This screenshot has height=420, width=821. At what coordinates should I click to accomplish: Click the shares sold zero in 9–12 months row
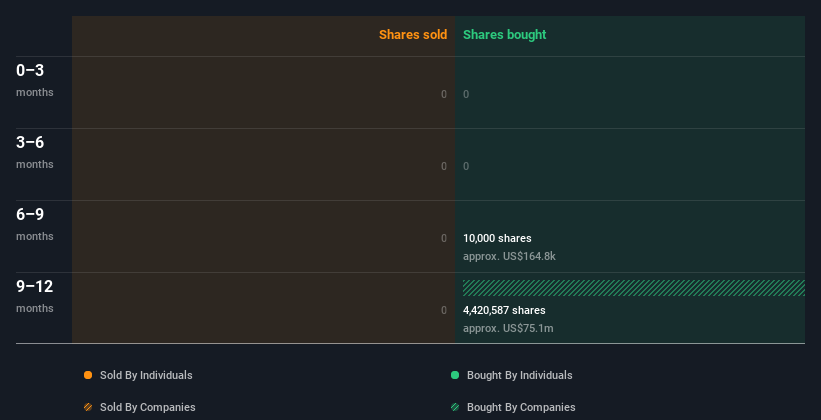tap(443, 310)
